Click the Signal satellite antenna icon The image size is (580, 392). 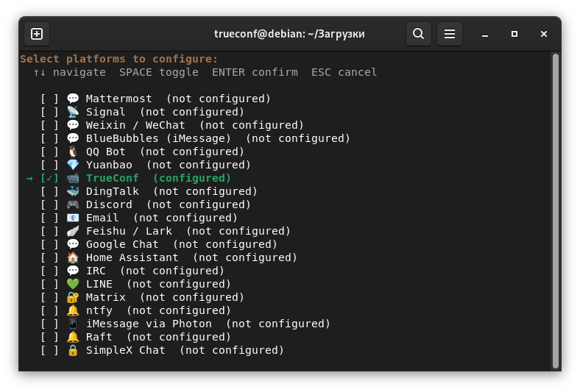(x=73, y=112)
